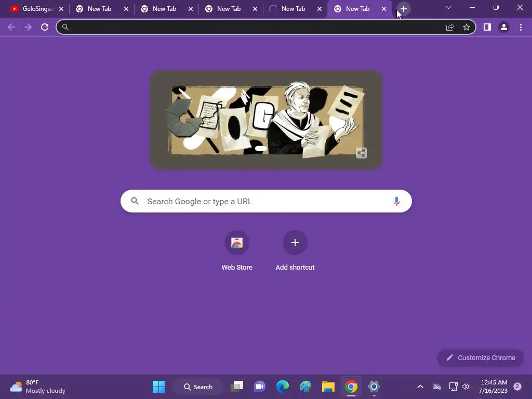
Task: Open the Windows Start menu
Action: pos(158,387)
